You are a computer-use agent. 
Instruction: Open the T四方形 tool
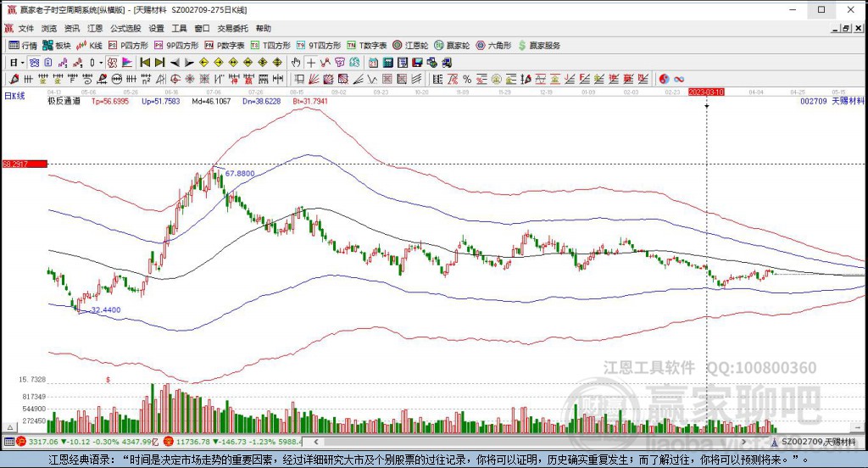pyautogui.click(x=270, y=46)
